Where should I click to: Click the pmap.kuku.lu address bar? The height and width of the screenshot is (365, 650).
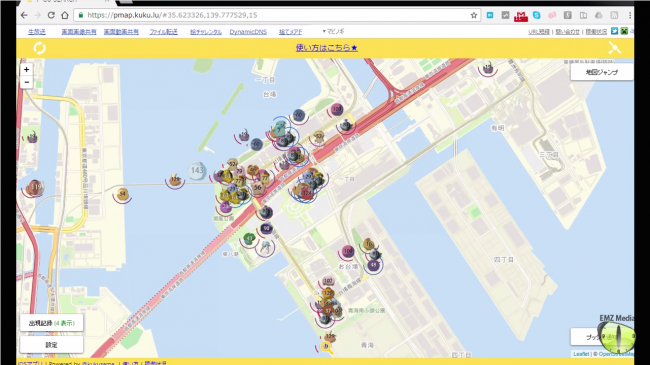pyautogui.click(x=274, y=15)
